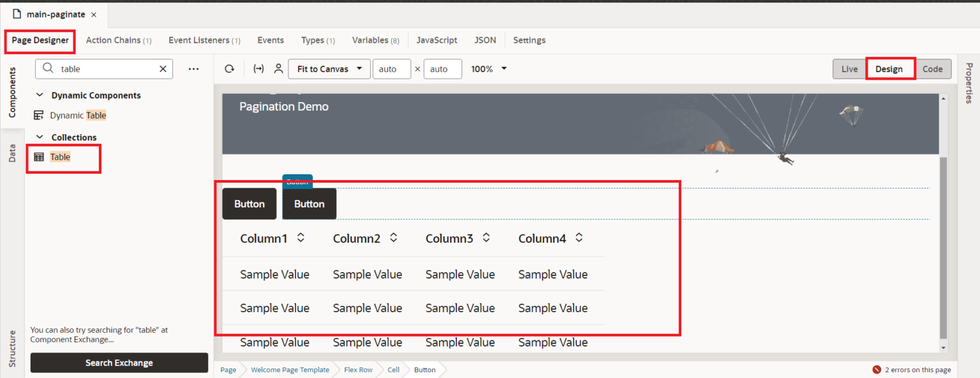
Task: Select Flex Row in the breadcrumb trail
Action: (x=358, y=369)
